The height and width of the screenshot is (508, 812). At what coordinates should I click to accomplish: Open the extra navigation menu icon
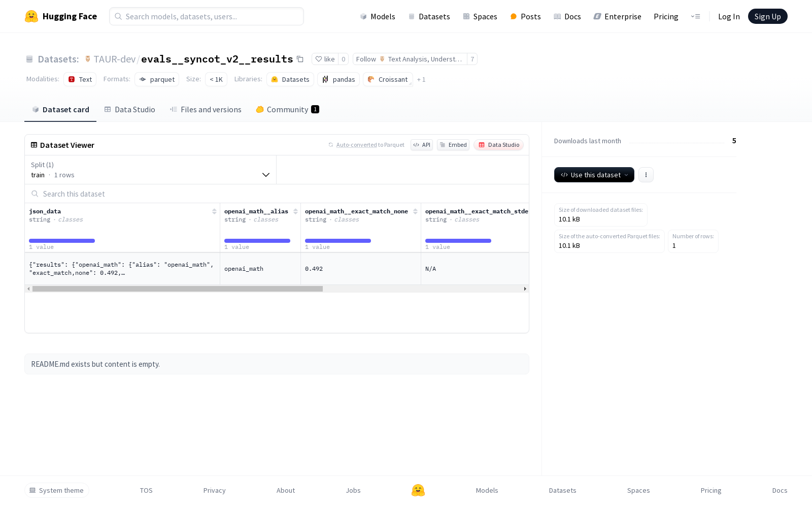click(x=695, y=16)
